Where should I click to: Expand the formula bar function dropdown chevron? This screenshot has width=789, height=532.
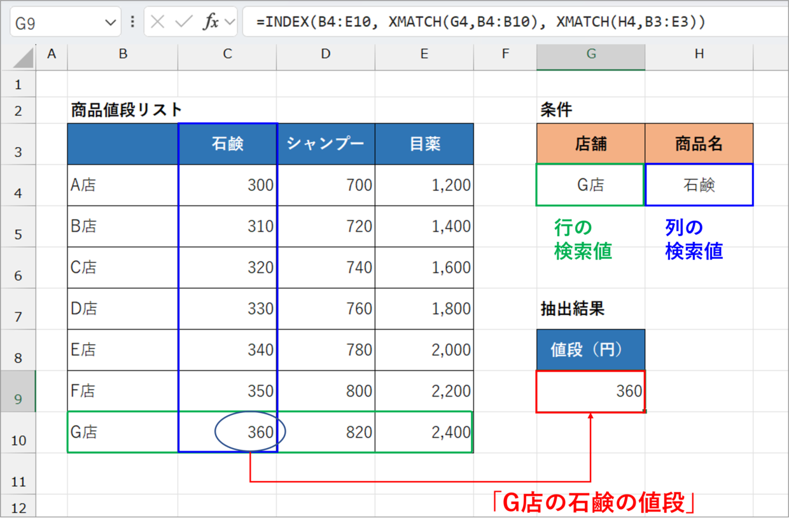(230, 23)
